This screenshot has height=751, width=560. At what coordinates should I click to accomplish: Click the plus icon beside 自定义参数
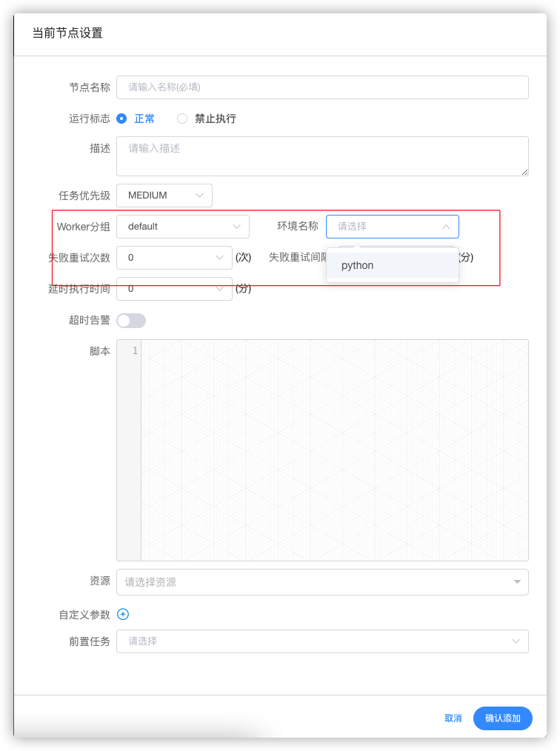123,614
